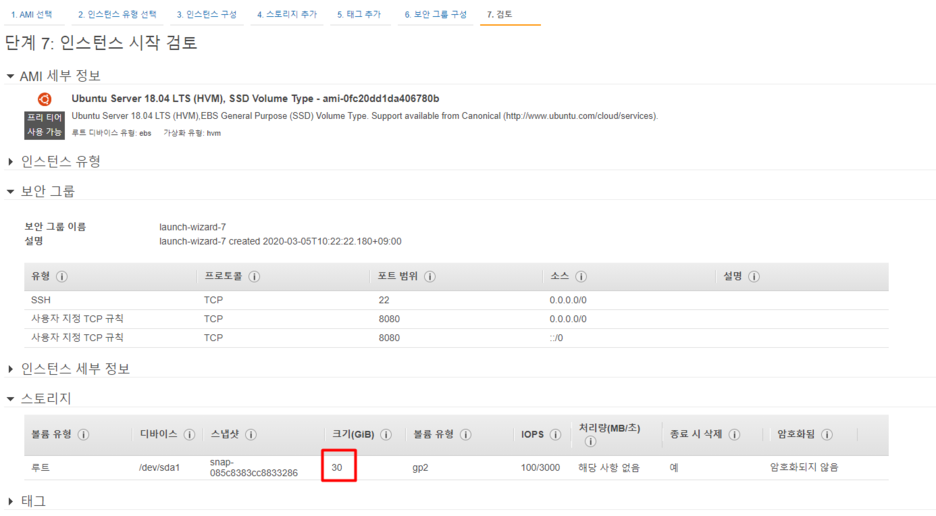Screen dimensions: 936x516
Task: Click info icon beside '소스'
Action: point(581,277)
